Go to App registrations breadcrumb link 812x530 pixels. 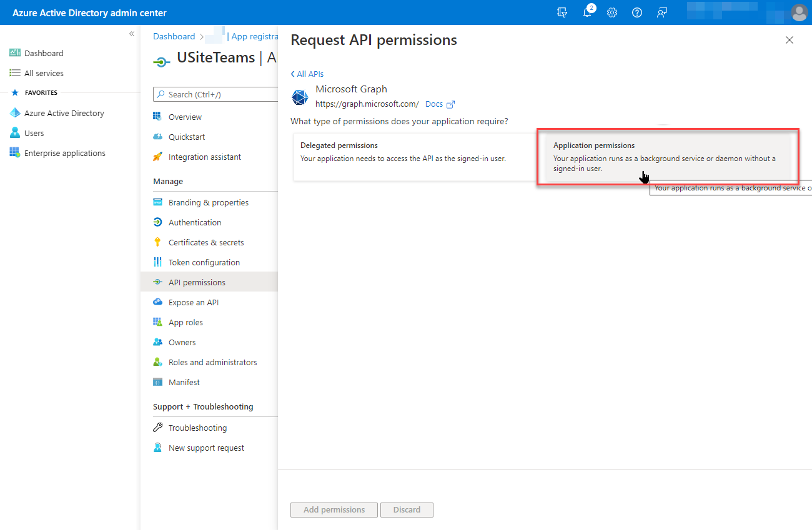pos(255,36)
